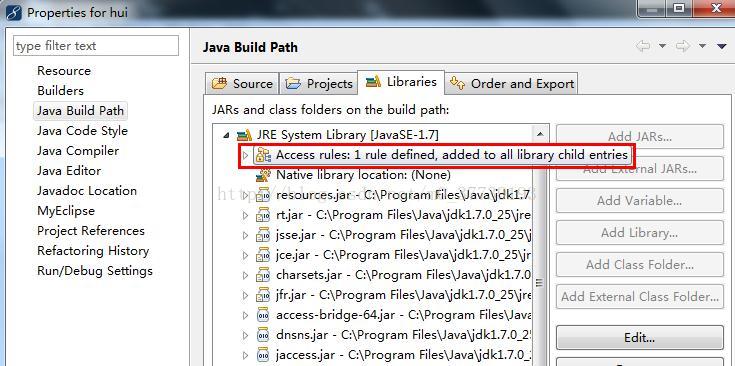This screenshot has width=735, height=366.
Task: Maximize the Properties for hui window
Action: [679, 8]
